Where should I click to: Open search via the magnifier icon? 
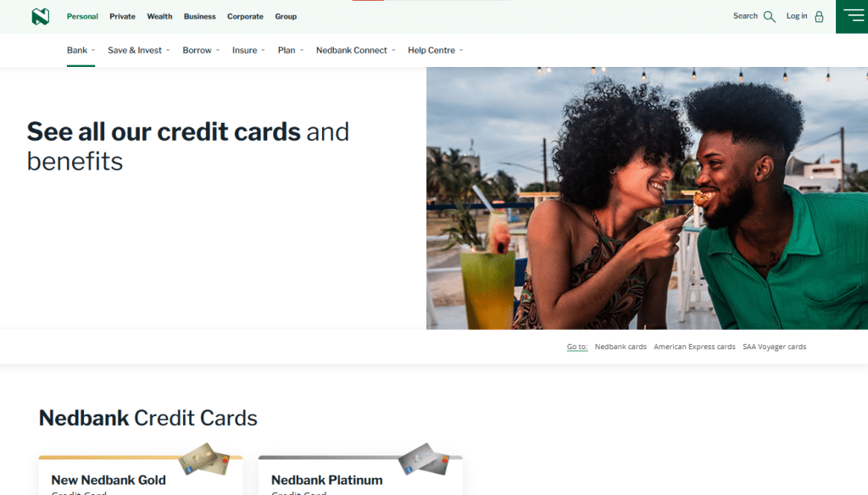click(770, 17)
